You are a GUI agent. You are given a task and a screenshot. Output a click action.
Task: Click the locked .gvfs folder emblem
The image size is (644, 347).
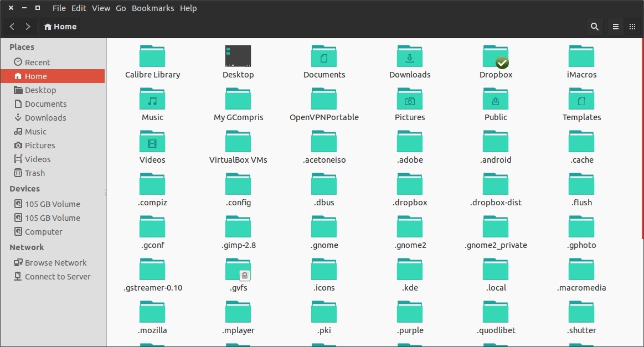244,275
